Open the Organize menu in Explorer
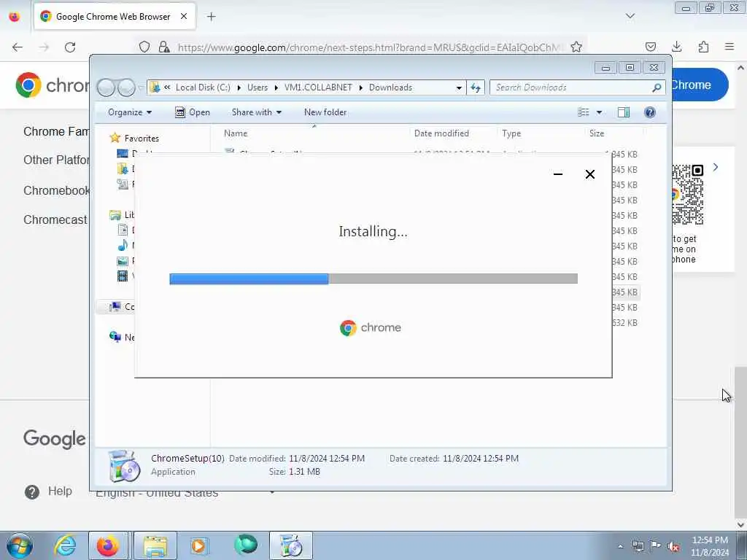The width and height of the screenshot is (747, 560). click(130, 112)
